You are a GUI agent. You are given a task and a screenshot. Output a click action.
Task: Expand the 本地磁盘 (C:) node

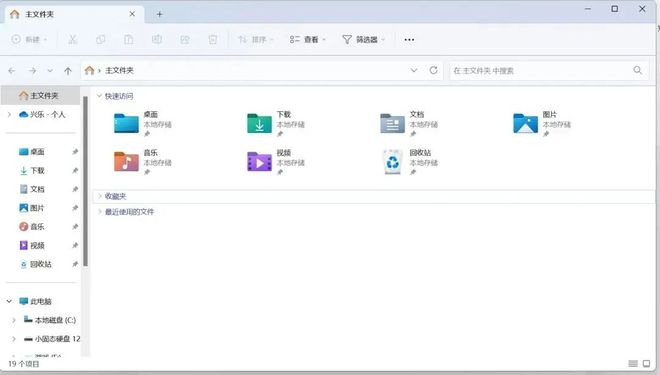pos(14,320)
